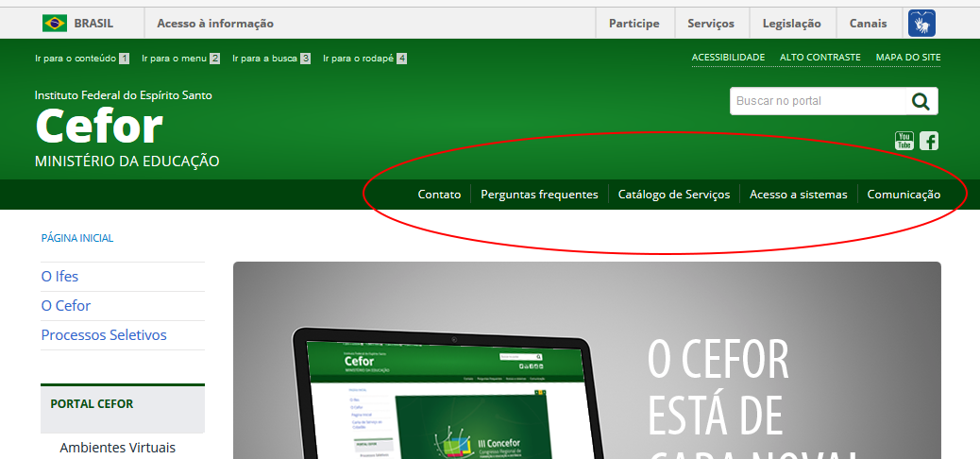Open the Participe menu item

tap(634, 23)
